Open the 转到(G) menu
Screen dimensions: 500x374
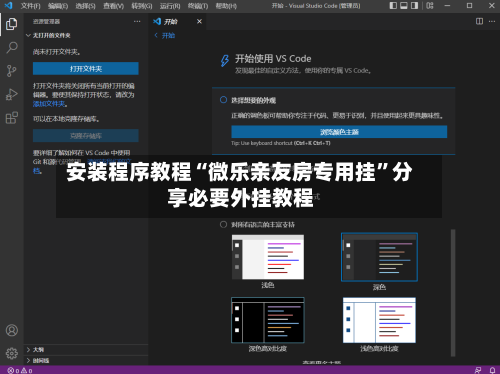pos(142,6)
